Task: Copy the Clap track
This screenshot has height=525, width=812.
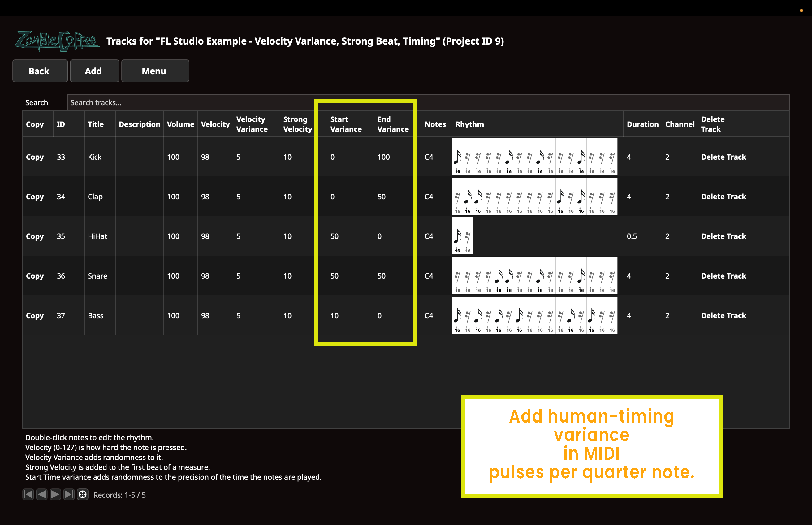Action: 35,197
